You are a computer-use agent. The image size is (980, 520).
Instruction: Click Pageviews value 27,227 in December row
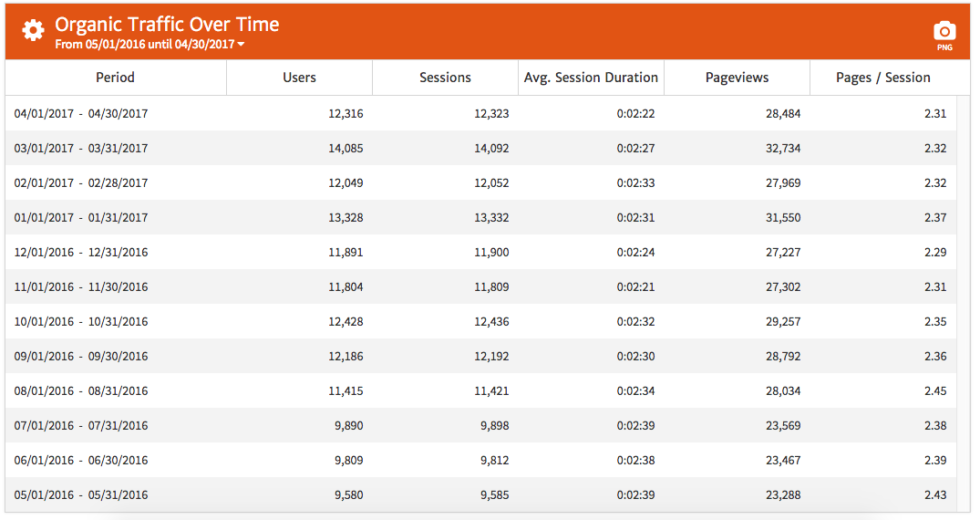(782, 253)
